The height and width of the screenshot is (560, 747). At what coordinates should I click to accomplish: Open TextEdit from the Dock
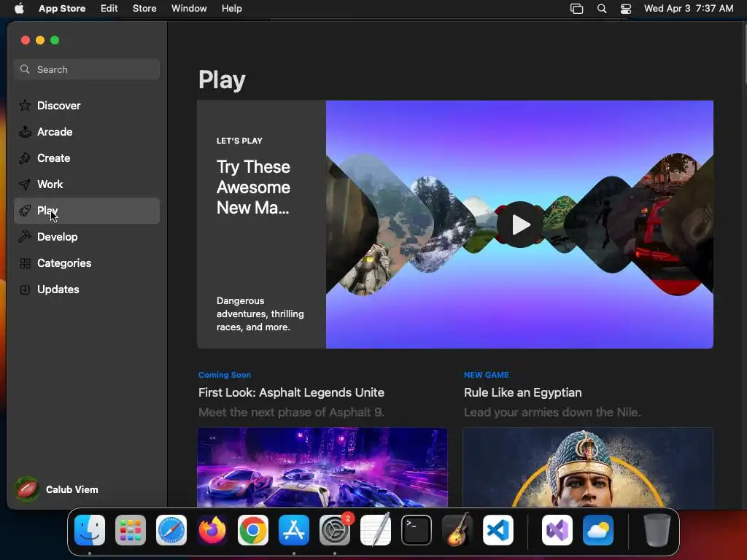click(x=376, y=530)
